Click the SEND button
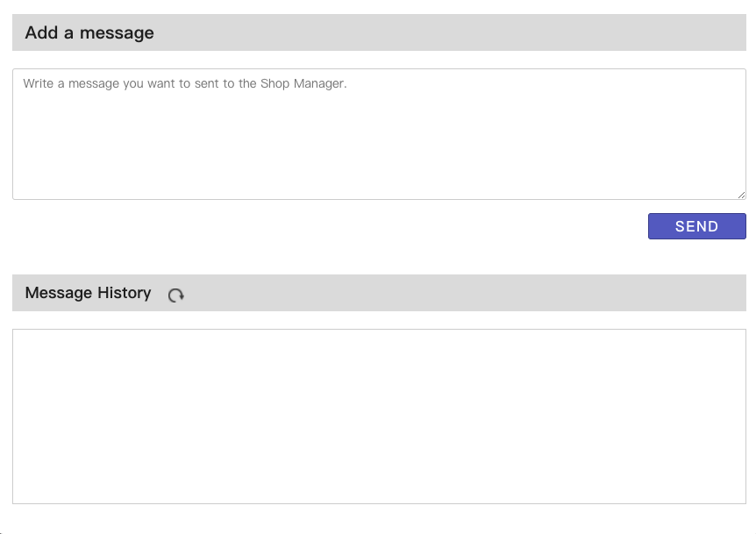 pos(696,226)
